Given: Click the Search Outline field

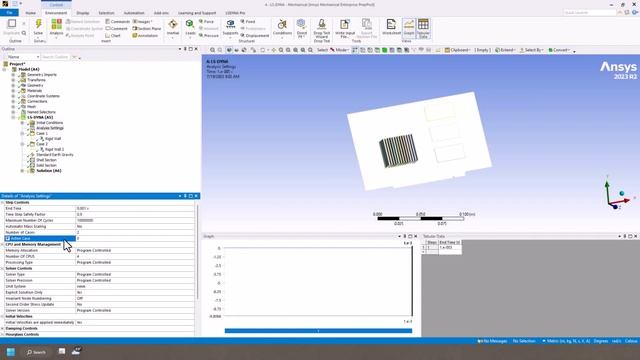Looking at the screenshot, I should point(55,57).
